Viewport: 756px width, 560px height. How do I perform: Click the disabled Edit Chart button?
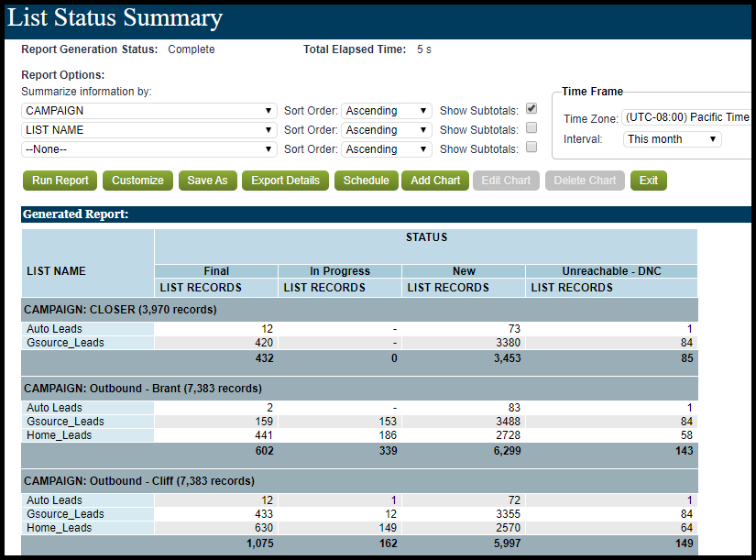click(506, 181)
